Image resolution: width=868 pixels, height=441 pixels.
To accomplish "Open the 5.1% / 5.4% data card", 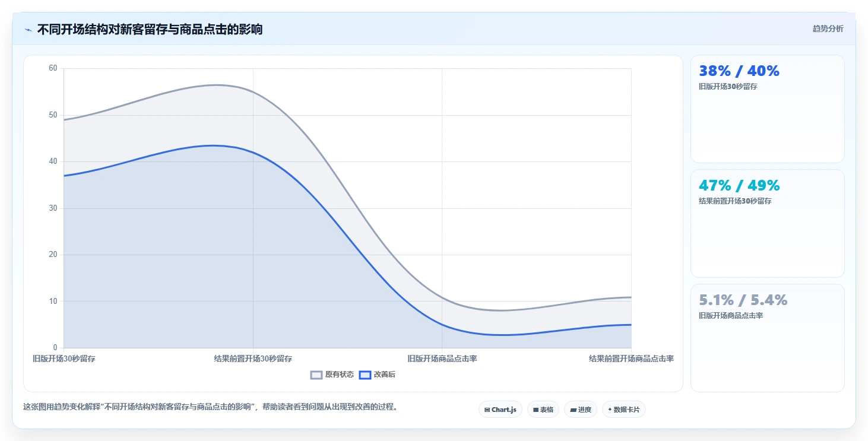I will [767, 338].
